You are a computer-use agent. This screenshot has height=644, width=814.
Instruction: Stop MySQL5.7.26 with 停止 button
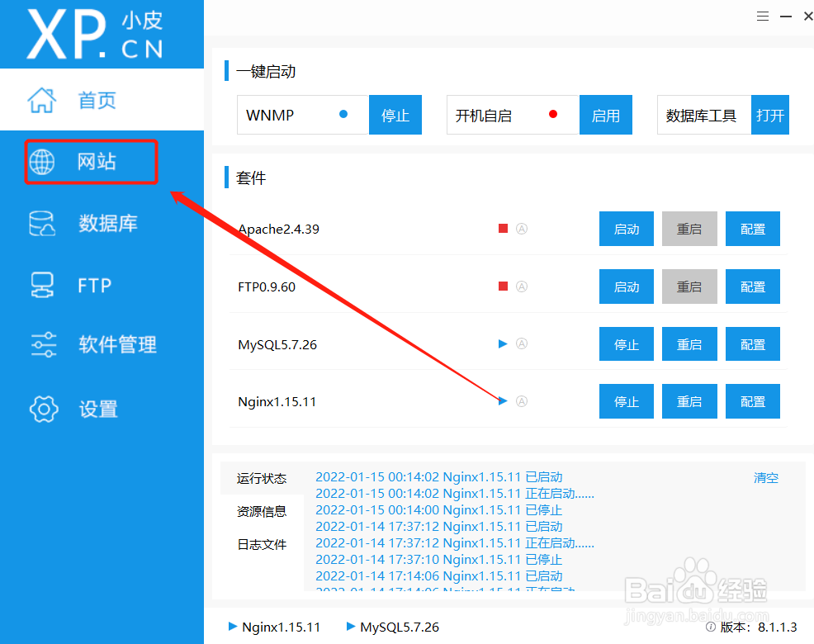coord(627,343)
